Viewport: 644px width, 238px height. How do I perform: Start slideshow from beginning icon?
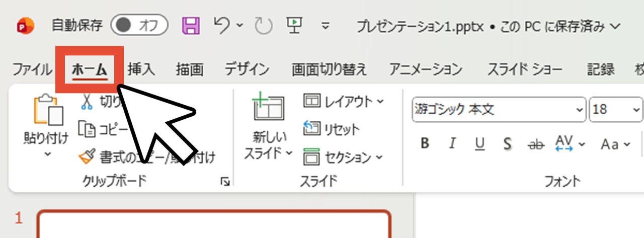[x=294, y=25]
